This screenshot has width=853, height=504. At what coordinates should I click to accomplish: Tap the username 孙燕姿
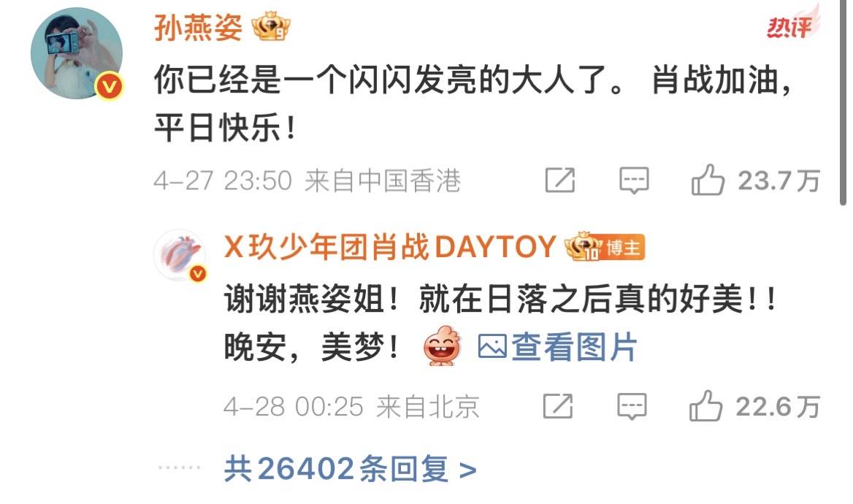198,27
